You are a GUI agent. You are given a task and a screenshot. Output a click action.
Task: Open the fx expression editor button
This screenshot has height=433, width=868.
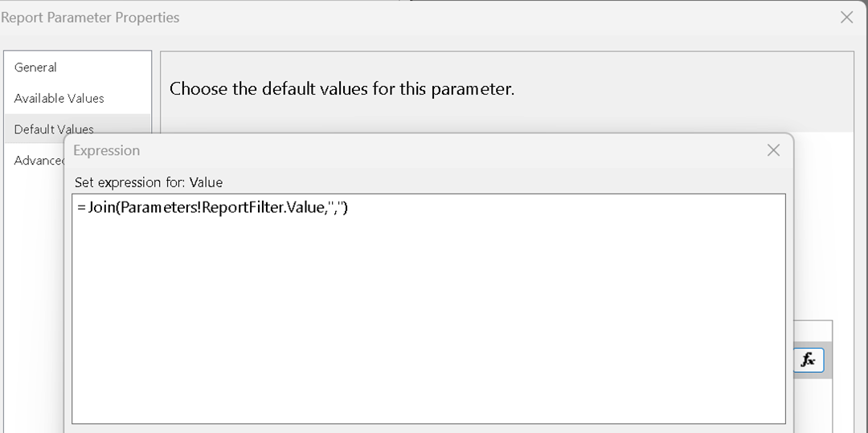(808, 361)
